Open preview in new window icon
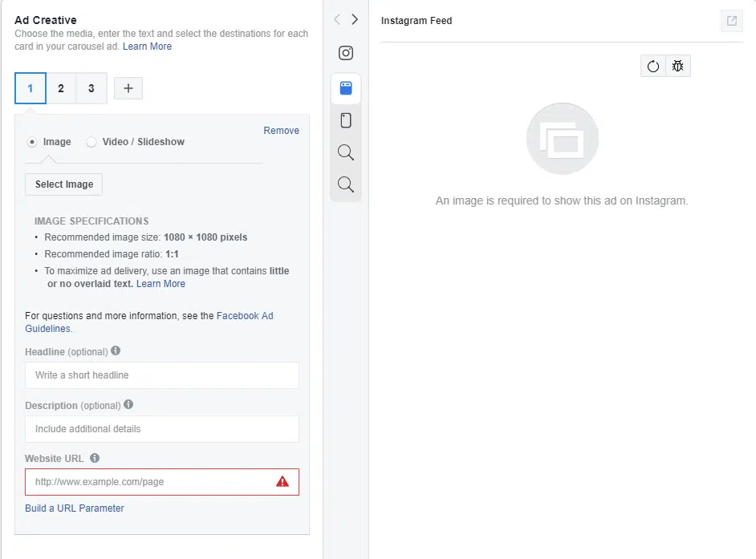756x559 pixels. pos(732,21)
